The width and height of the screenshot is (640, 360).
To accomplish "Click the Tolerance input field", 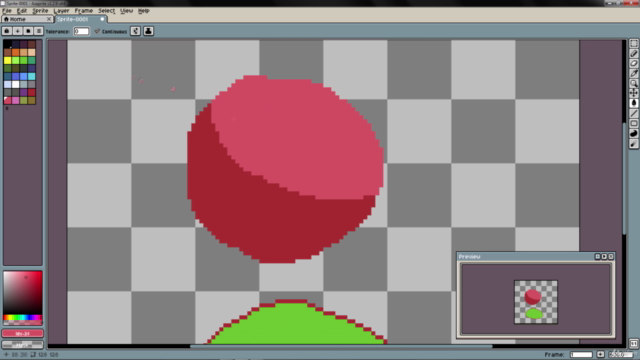I will 81,31.
